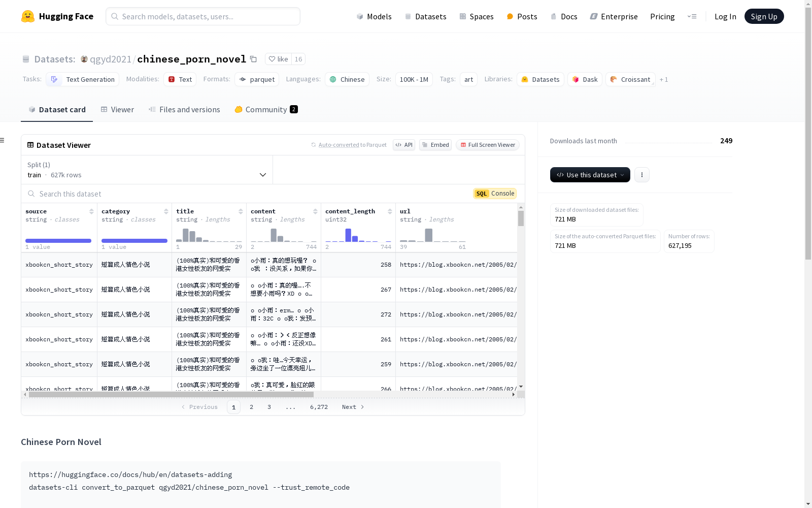
Task: Show the +1 more libraries
Action: (x=664, y=79)
